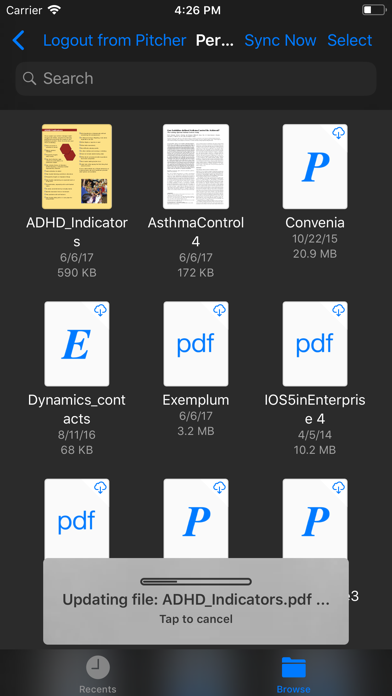Tap the Exemplum file name
The image size is (392, 696).
pos(196,400)
